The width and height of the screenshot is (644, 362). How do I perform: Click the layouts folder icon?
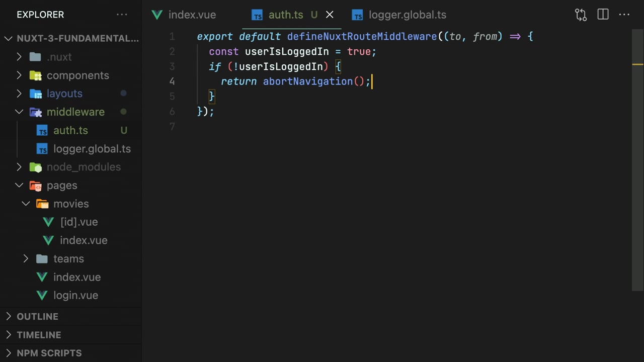click(35, 94)
